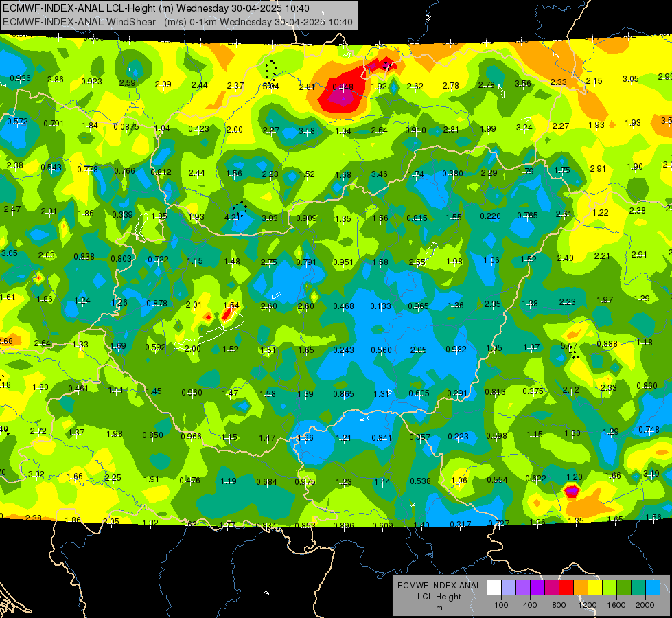Click the teal legend swatch
The width and height of the screenshot is (672, 618).
pos(638,588)
